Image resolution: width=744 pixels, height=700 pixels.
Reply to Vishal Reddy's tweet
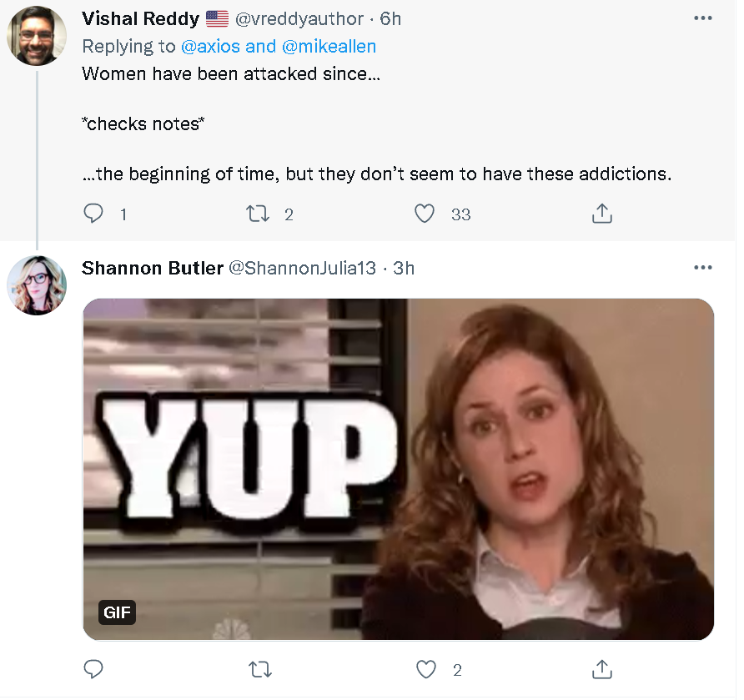[x=94, y=214]
